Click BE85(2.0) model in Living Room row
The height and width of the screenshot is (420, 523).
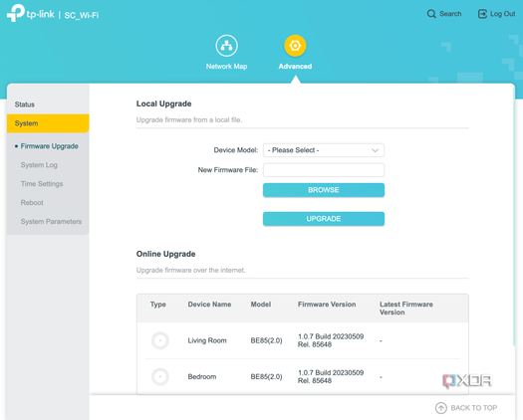(x=267, y=340)
